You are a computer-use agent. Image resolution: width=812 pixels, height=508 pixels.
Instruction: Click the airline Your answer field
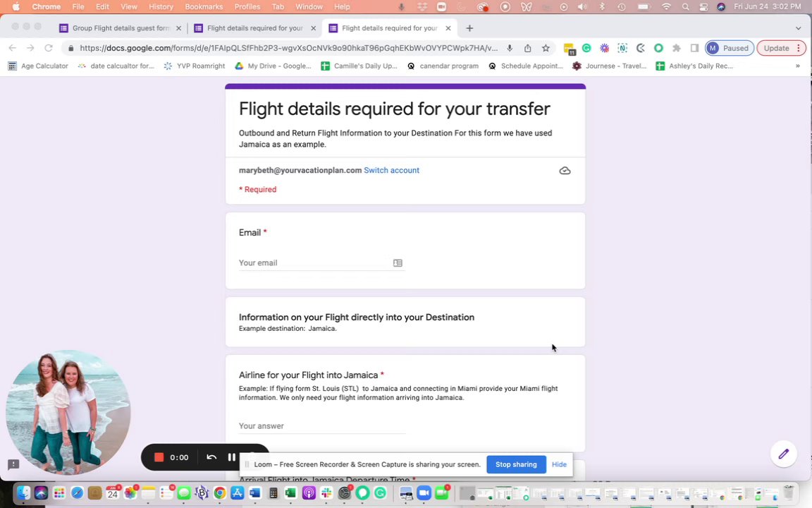321,426
